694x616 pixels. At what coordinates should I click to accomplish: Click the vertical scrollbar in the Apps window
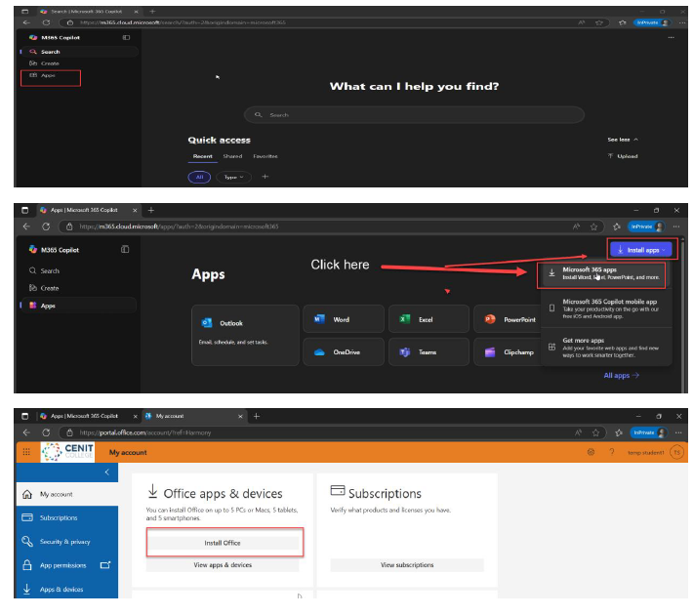[683, 314]
